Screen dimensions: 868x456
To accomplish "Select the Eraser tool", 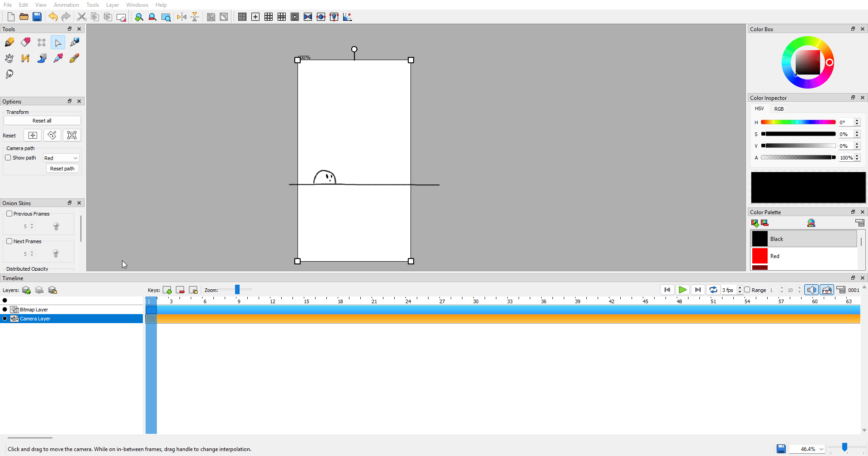I will (26, 42).
